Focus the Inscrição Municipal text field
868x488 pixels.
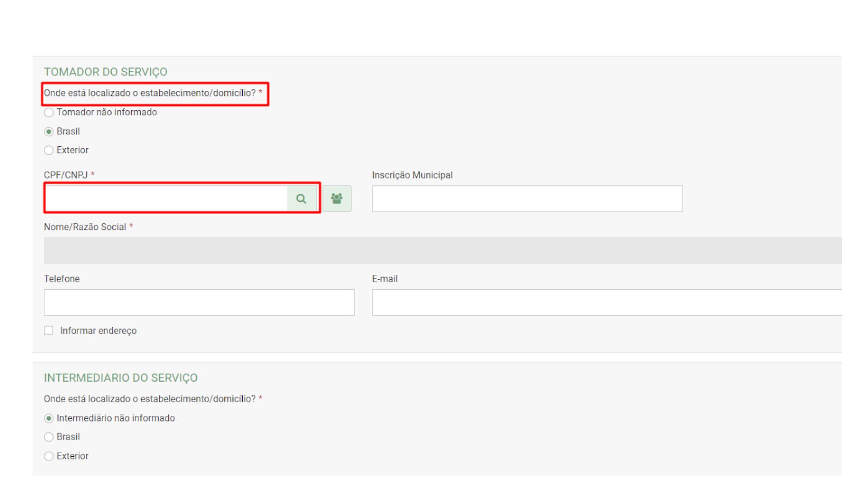coord(527,199)
